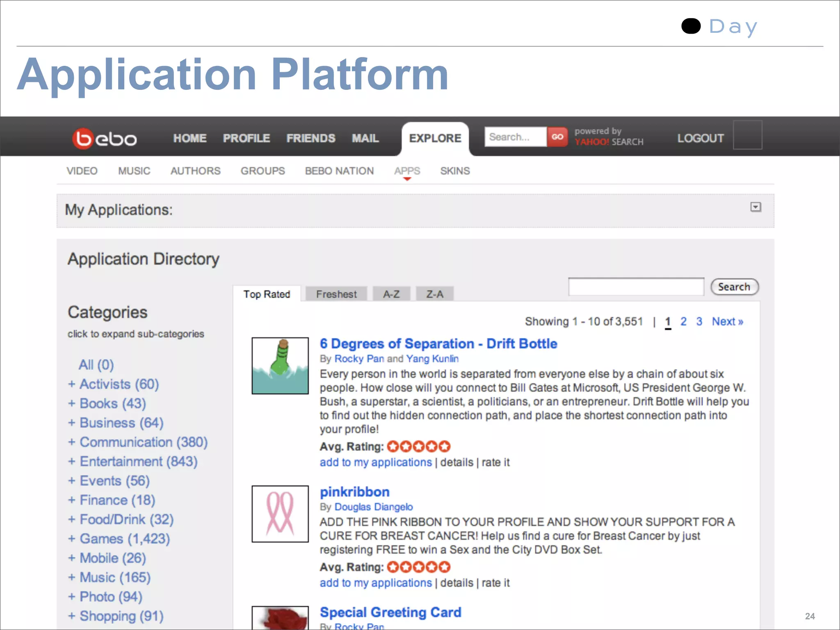Open author Douglas Diangelo profile link
The width and height of the screenshot is (840, 630).
[x=374, y=507]
